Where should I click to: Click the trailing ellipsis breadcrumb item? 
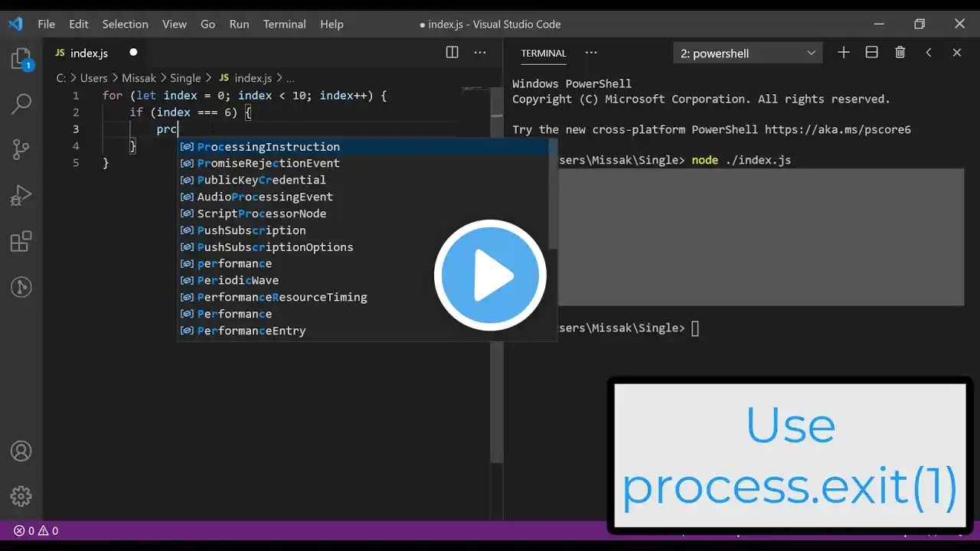pyautogui.click(x=290, y=78)
